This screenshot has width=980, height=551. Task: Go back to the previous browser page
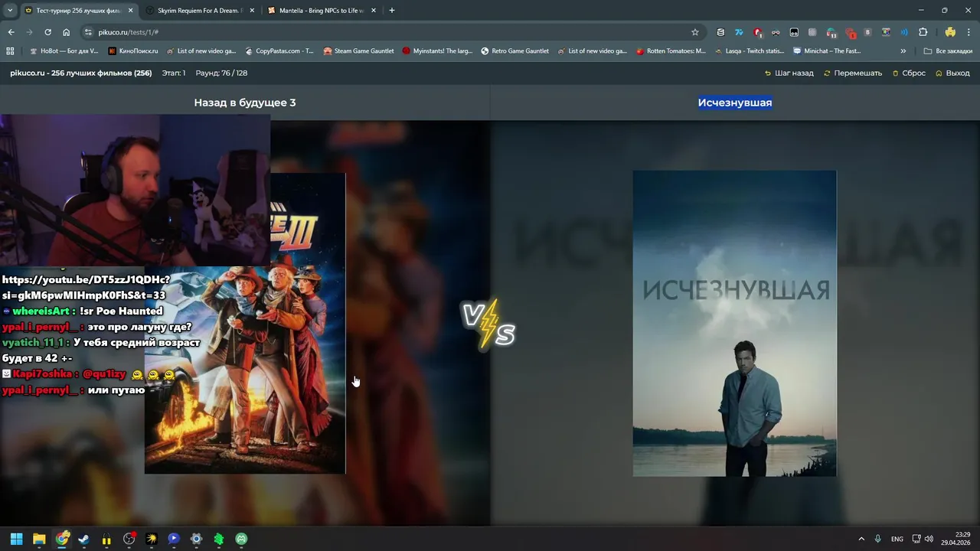tap(11, 32)
